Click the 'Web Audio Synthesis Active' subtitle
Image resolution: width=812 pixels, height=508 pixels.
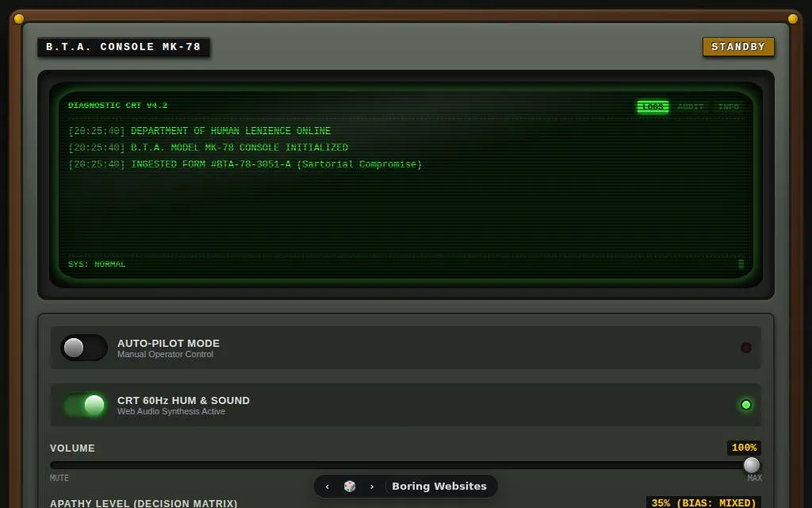(171, 412)
